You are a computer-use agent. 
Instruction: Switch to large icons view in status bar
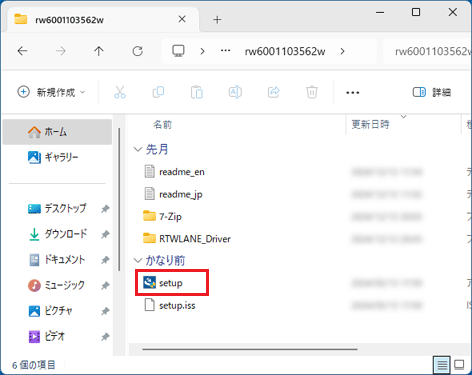[x=459, y=365]
